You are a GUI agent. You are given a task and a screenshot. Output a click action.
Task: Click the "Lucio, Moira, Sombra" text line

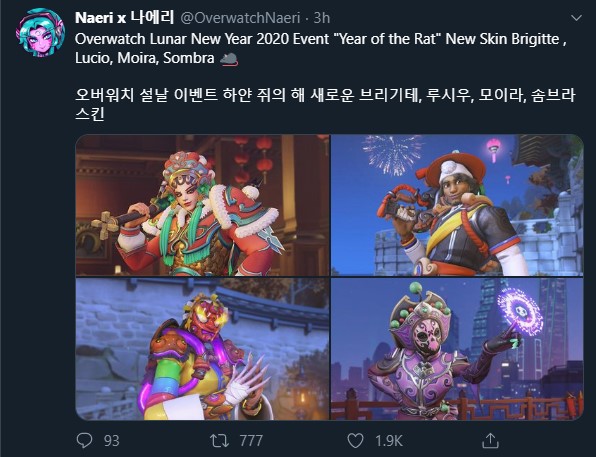(144, 58)
